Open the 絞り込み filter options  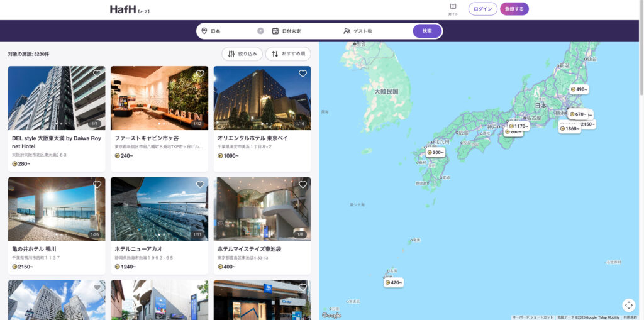point(242,54)
